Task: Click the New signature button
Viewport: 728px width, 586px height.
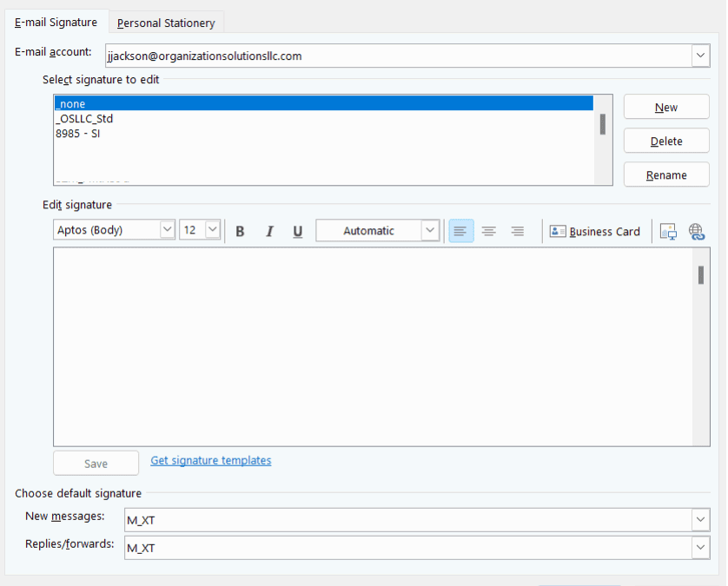Action: (666, 107)
